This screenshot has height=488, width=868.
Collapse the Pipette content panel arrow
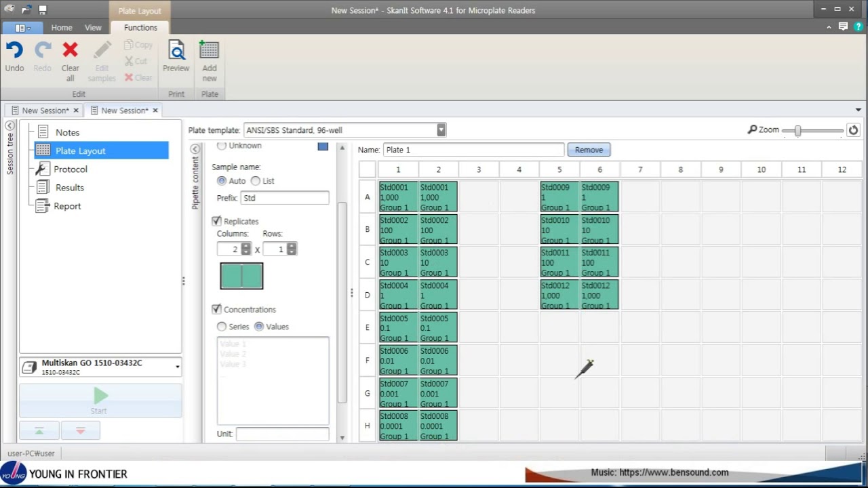pos(195,149)
